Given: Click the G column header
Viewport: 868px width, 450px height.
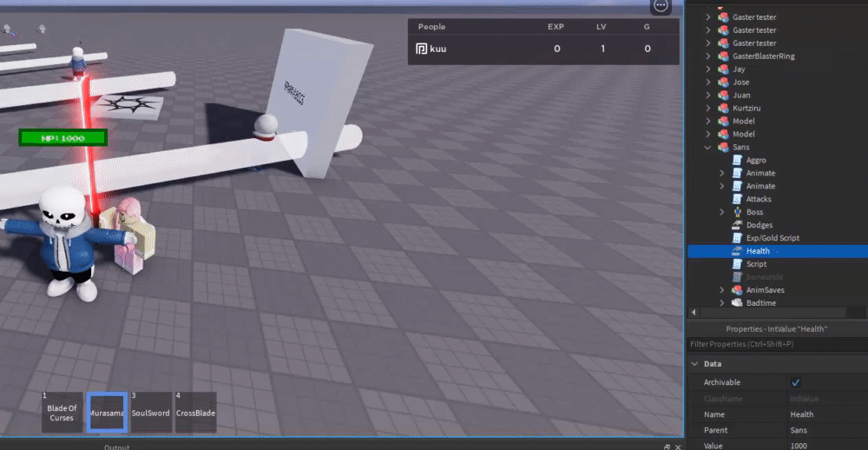Looking at the screenshot, I should click(648, 27).
